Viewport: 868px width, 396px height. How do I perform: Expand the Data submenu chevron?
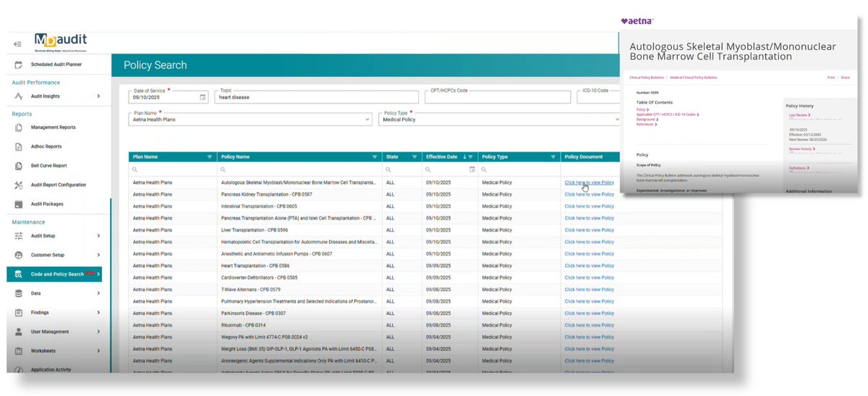point(98,293)
